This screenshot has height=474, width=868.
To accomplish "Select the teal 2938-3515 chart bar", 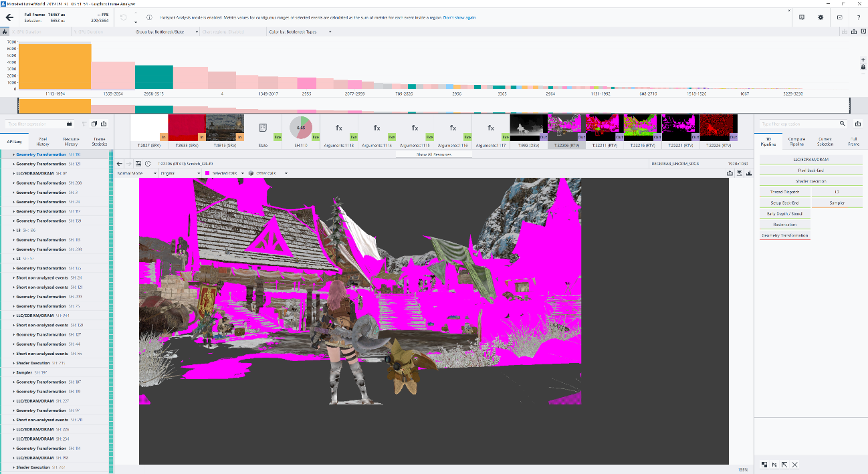I will (154, 77).
